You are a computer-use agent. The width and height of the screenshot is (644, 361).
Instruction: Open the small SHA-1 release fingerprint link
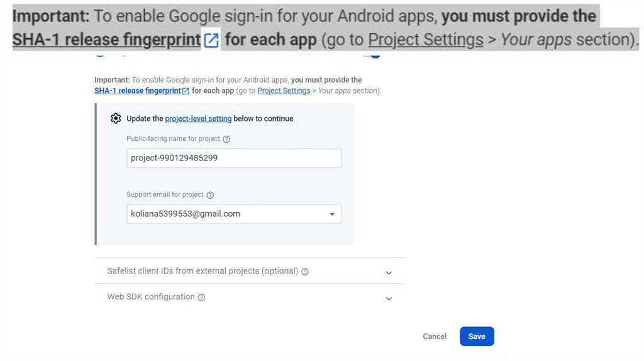(137, 91)
